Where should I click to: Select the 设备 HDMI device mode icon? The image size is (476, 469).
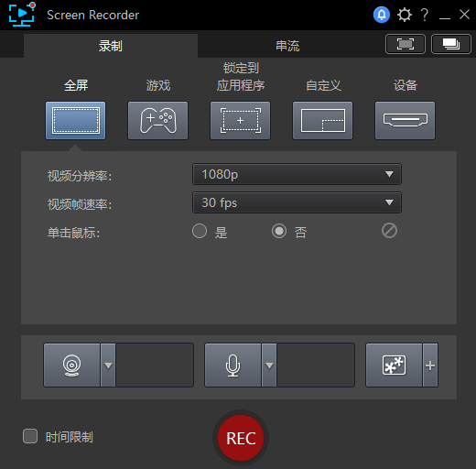[405, 120]
